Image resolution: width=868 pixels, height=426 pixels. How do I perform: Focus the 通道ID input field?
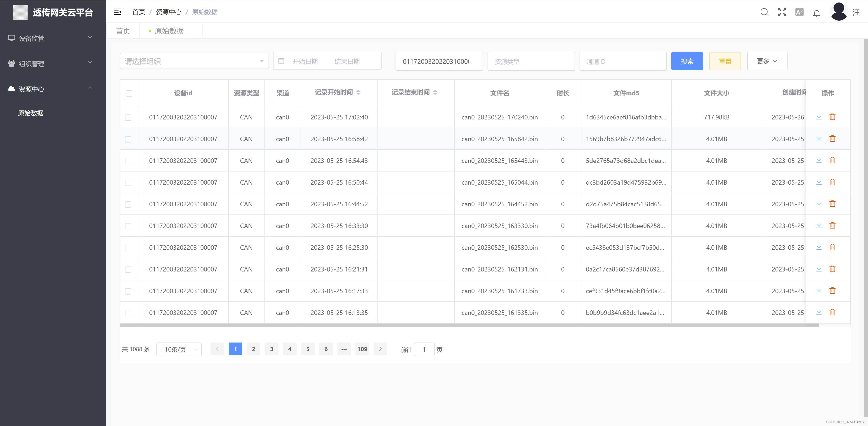click(623, 61)
